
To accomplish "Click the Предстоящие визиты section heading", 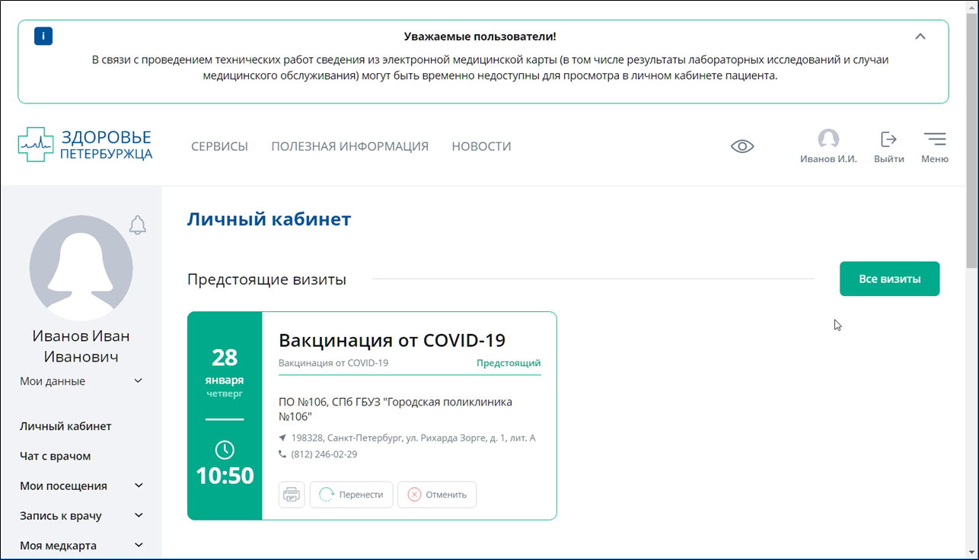I will [266, 279].
